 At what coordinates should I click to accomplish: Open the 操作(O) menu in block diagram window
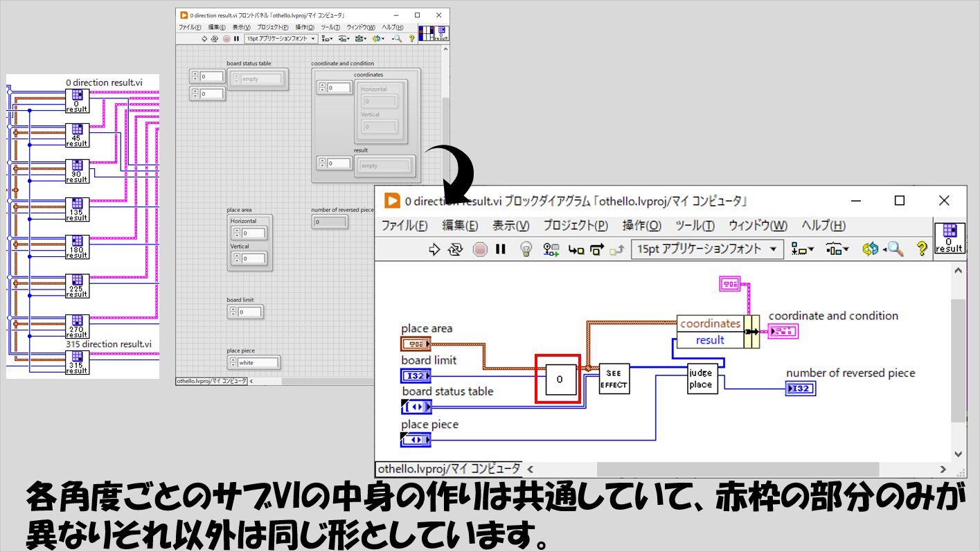click(641, 225)
